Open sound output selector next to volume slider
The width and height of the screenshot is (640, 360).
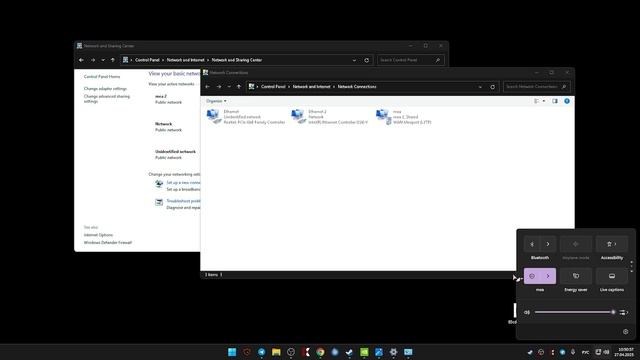[623, 312]
